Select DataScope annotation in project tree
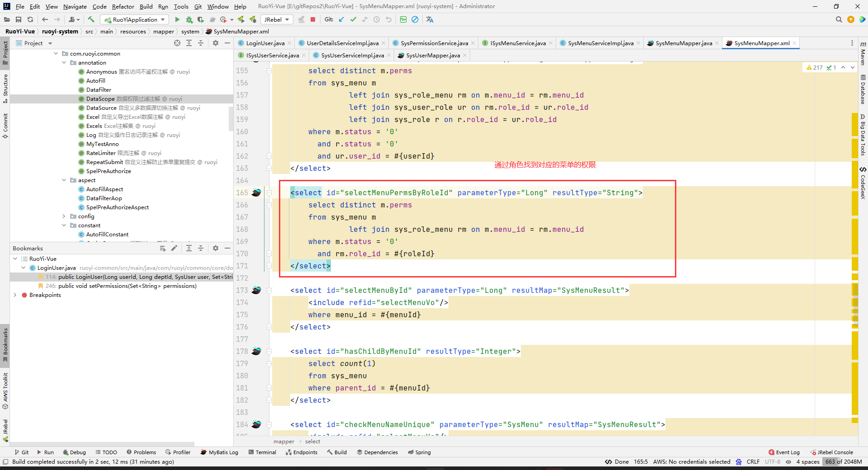This screenshot has height=470, width=868. point(121,99)
